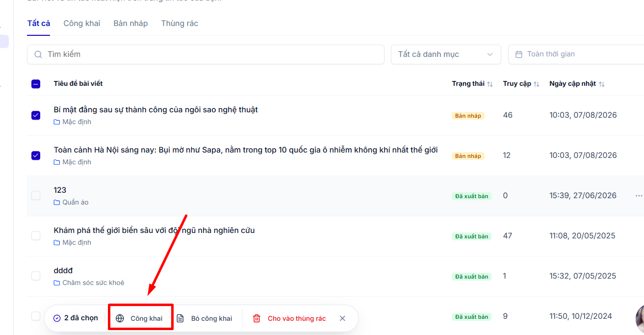Click the Công khai bulk action button
Image resolution: width=644 pixels, height=335 pixels.
click(x=140, y=318)
